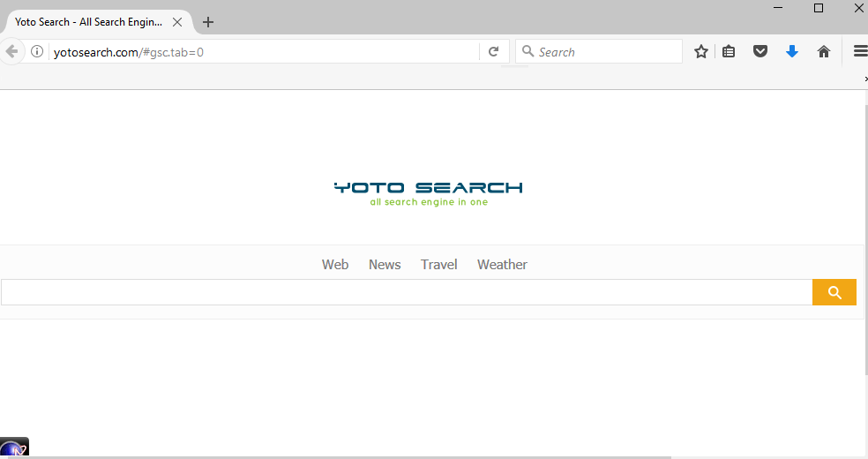
Task: Open the hamburger menu
Action: tap(860, 52)
